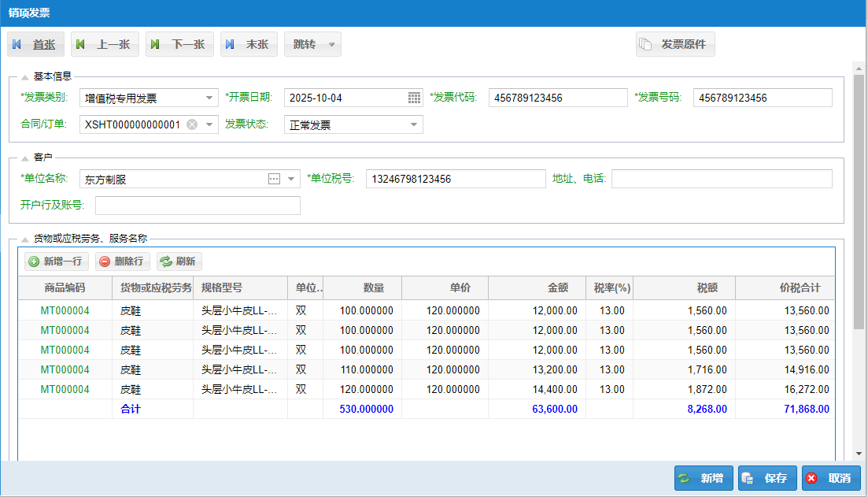868x497 pixels.
Task: Go to previous invoice (上一张)
Action: point(105,45)
